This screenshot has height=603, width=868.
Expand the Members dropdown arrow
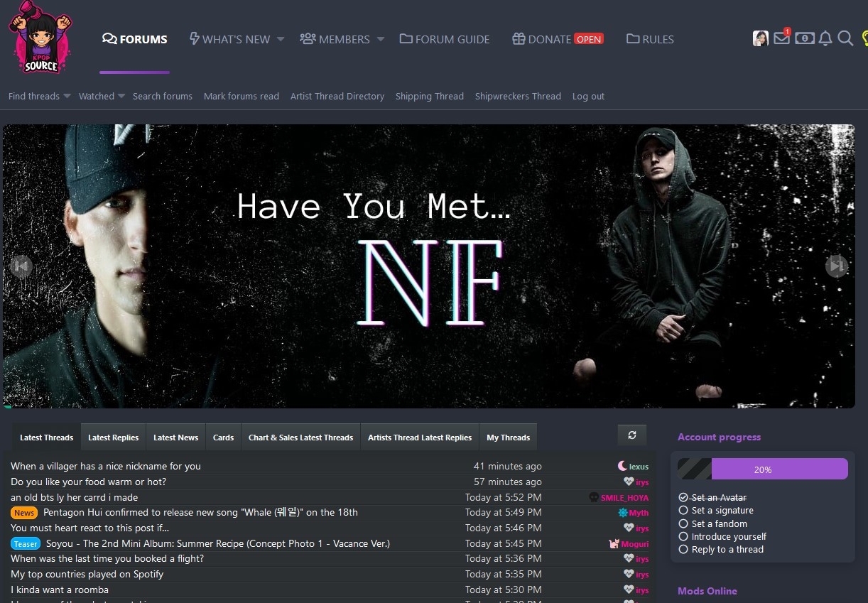381,39
